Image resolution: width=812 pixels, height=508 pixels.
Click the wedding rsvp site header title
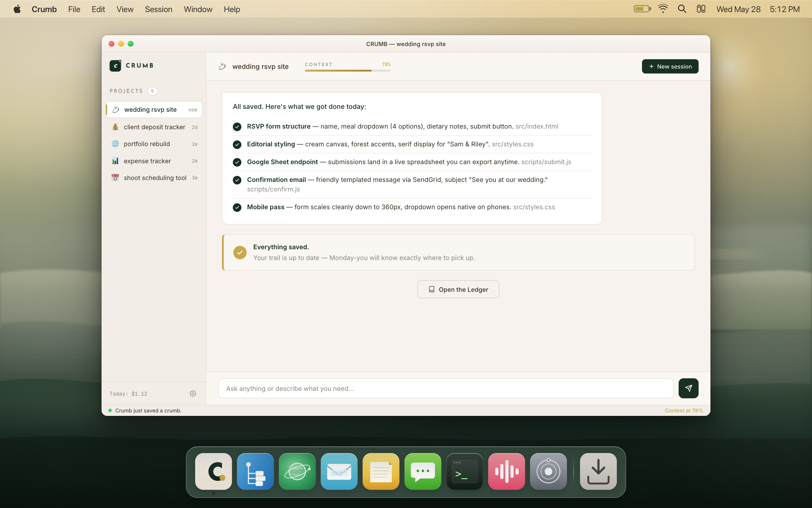(x=260, y=67)
